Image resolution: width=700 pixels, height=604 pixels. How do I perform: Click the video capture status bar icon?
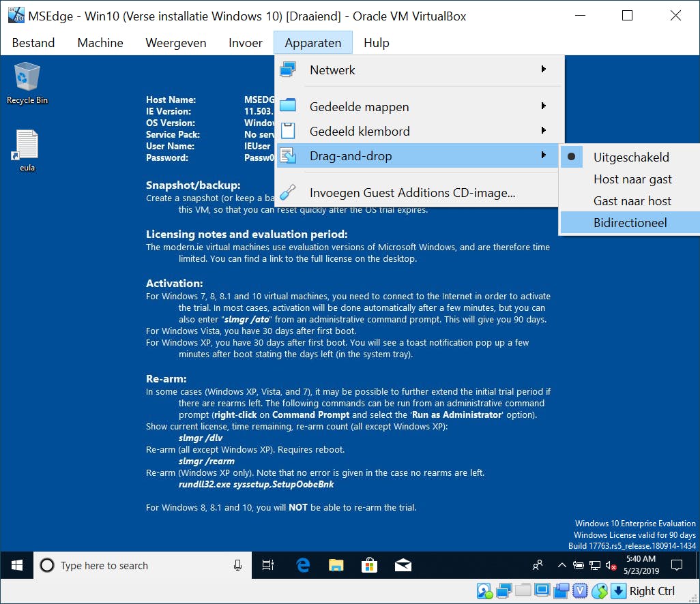(x=562, y=591)
